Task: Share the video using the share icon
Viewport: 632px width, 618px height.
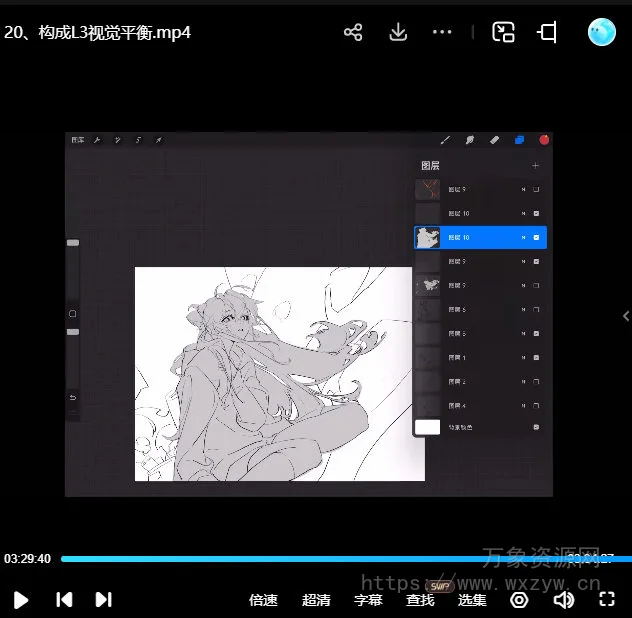Action: (x=353, y=32)
